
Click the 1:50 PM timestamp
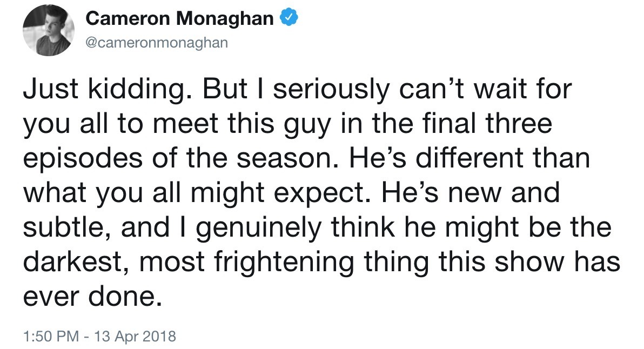point(51,336)
